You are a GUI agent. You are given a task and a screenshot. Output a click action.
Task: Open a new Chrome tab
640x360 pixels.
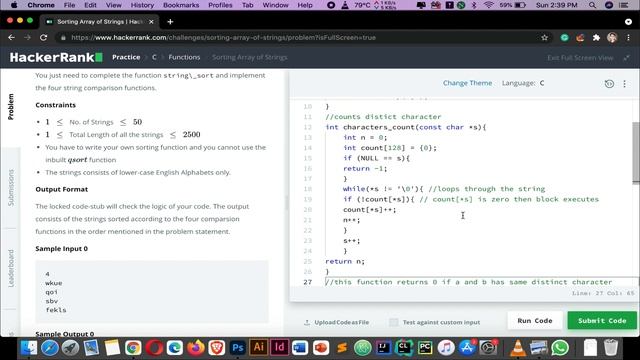coord(170,22)
